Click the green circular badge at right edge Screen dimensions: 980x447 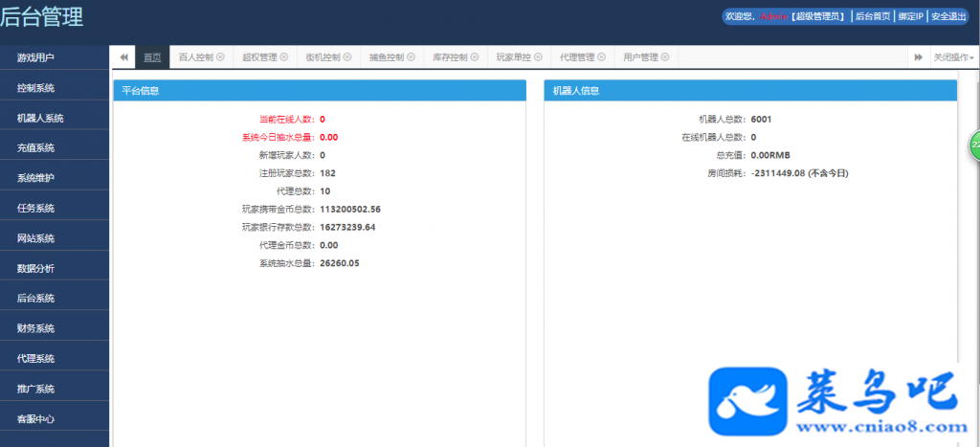click(x=974, y=145)
